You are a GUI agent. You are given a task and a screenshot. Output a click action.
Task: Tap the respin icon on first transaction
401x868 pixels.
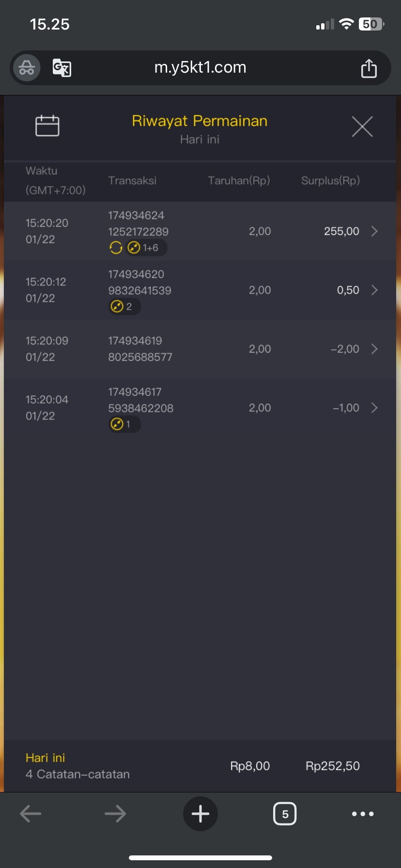click(116, 248)
